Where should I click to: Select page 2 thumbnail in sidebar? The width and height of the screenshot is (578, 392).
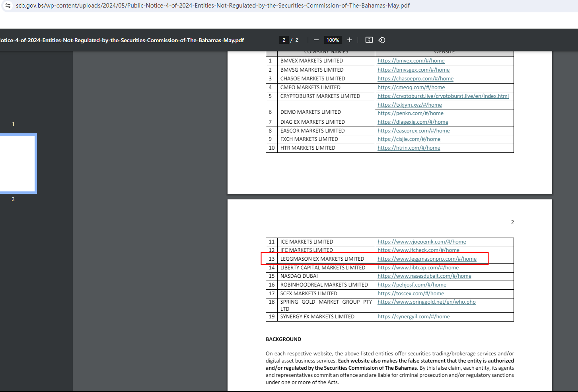tap(18, 164)
